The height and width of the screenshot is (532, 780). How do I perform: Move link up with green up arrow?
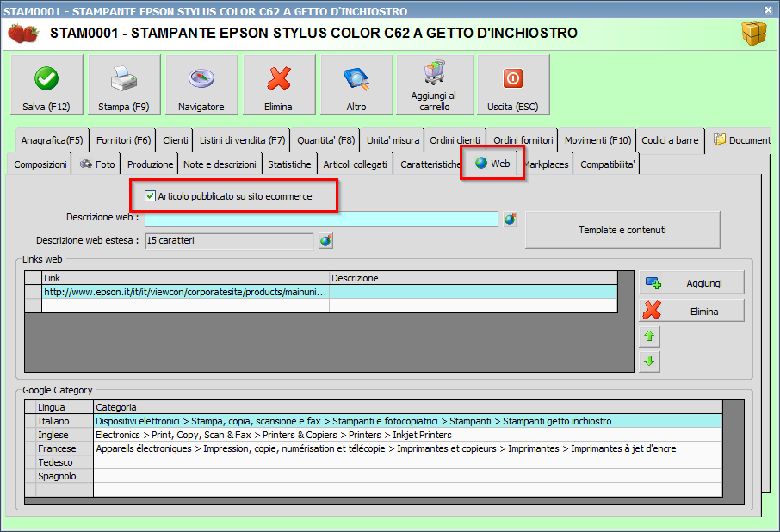click(649, 337)
